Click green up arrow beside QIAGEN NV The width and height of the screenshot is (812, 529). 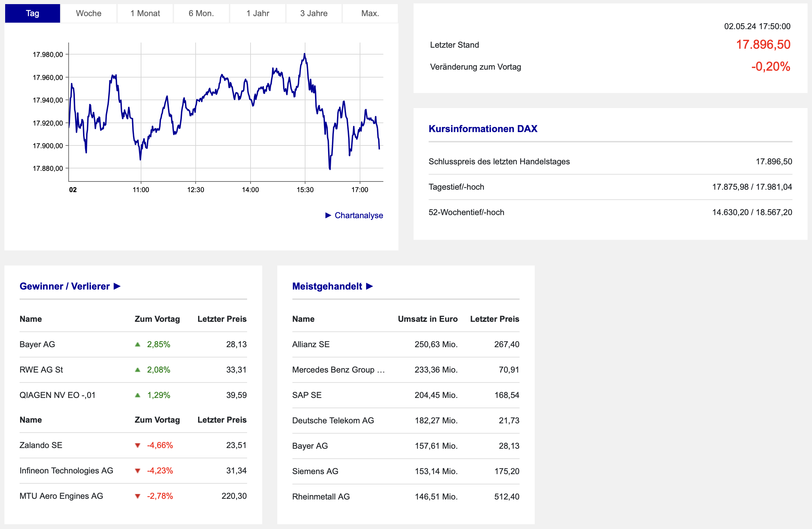point(138,395)
